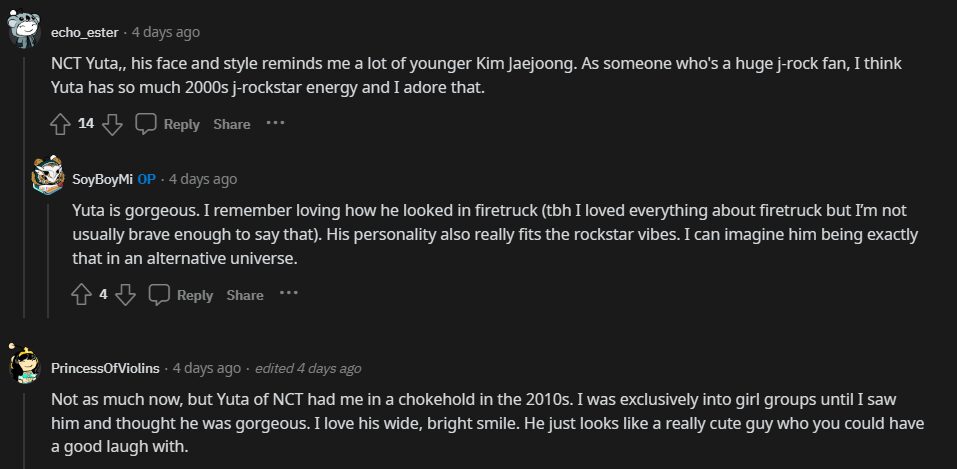Open more options menu on echo_ester's comment
The image size is (957, 469).
pyautogui.click(x=275, y=123)
